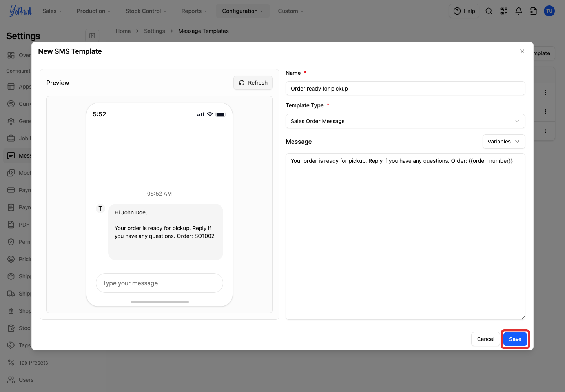565x392 pixels.
Task: Open the Sales menu
Action: coord(52,11)
